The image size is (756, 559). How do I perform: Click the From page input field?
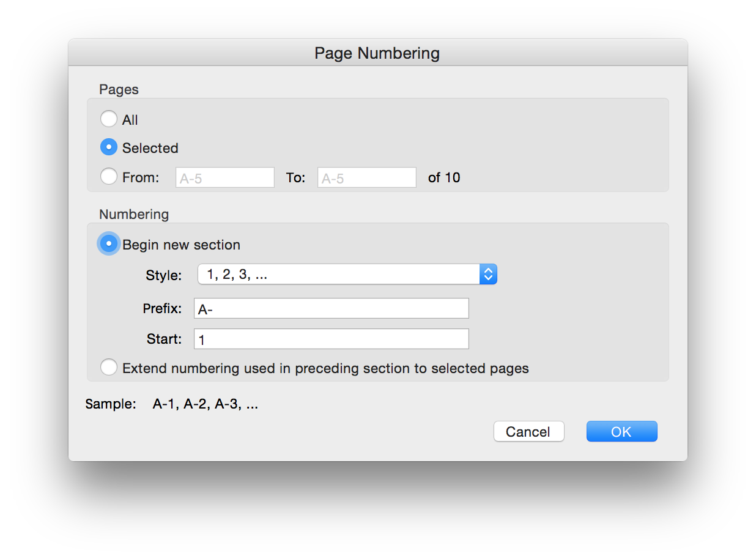(224, 178)
